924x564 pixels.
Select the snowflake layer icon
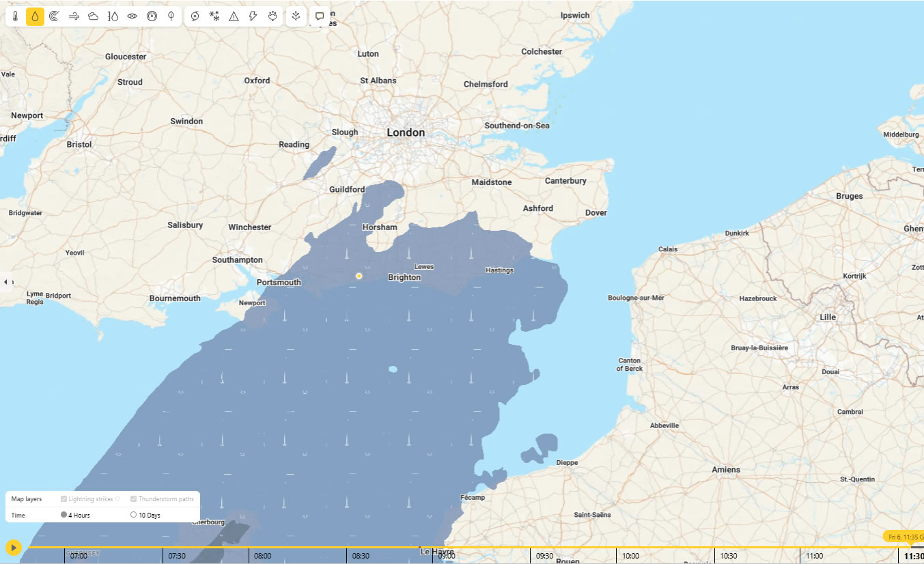tap(214, 16)
